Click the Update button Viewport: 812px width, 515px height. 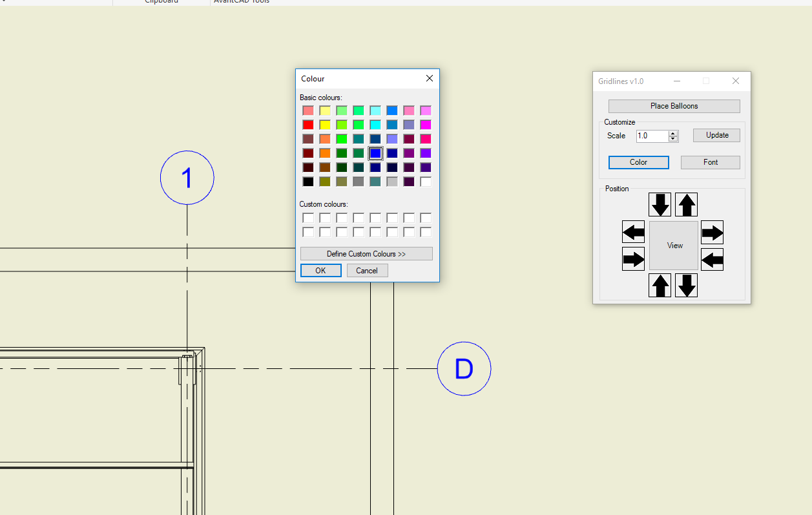[716, 135]
